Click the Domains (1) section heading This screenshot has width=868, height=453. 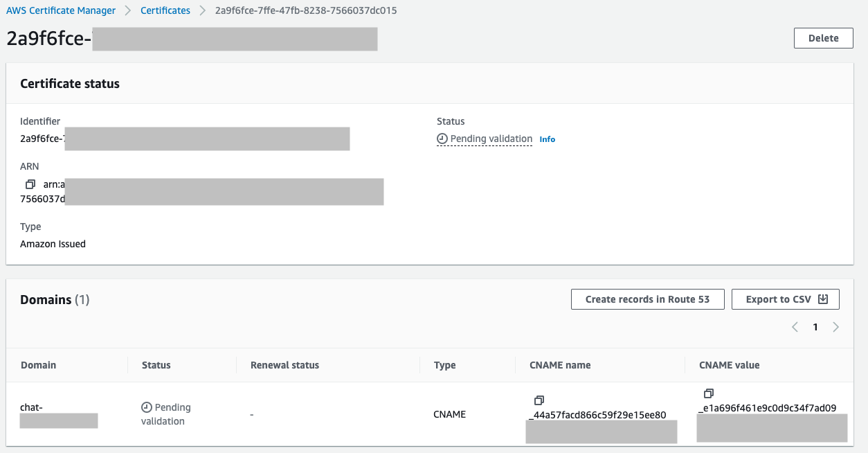pyautogui.click(x=55, y=299)
